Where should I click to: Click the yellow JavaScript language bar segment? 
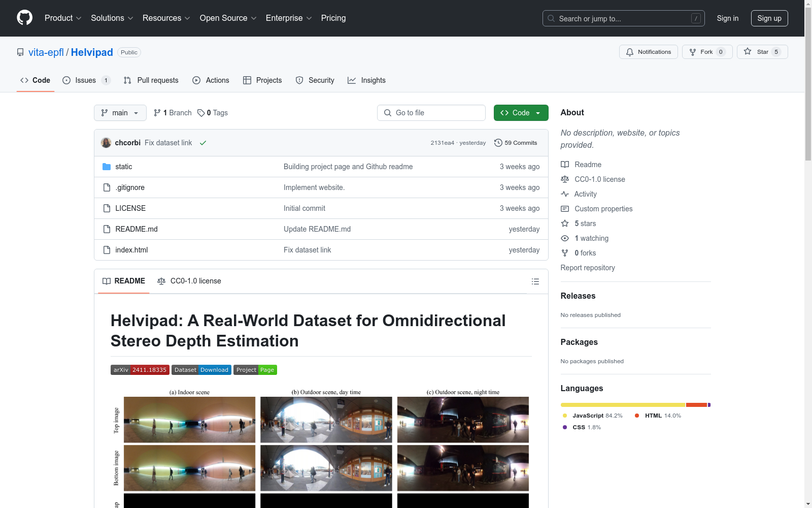tap(623, 405)
